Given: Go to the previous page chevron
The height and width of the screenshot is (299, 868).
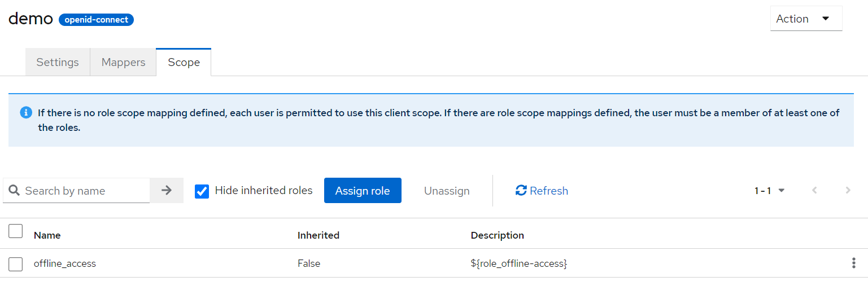Looking at the screenshot, I should 814,191.
